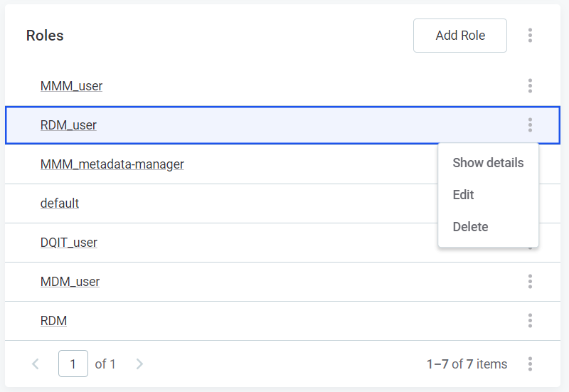Open the role link named exactly RDM

pyautogui.click(x=53, y=321)
